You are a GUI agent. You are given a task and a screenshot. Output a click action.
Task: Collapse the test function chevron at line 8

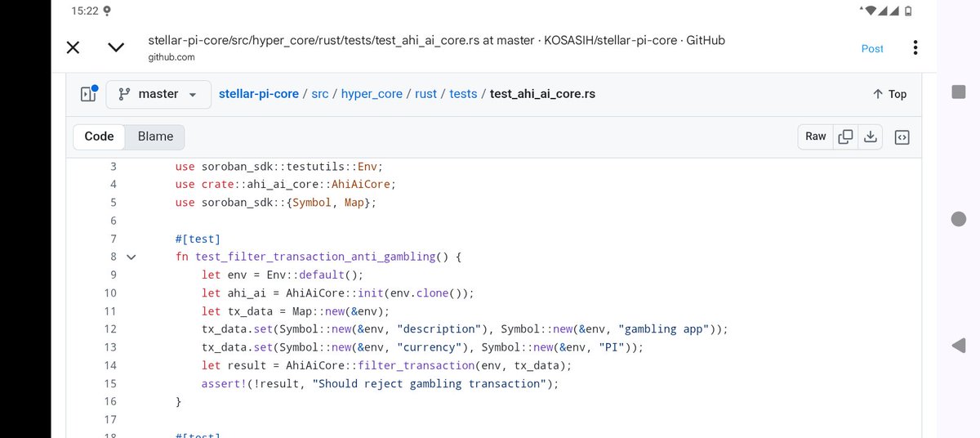131,257
